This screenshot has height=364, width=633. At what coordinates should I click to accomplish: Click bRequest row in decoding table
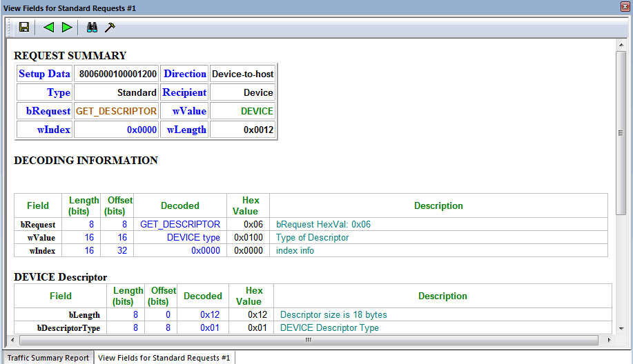(311, 225)
